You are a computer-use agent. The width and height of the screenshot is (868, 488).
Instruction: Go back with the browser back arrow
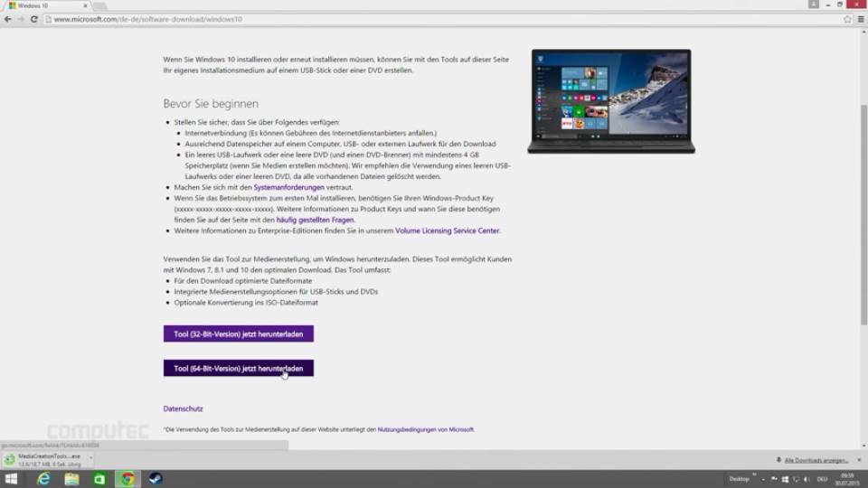point(8,19)
